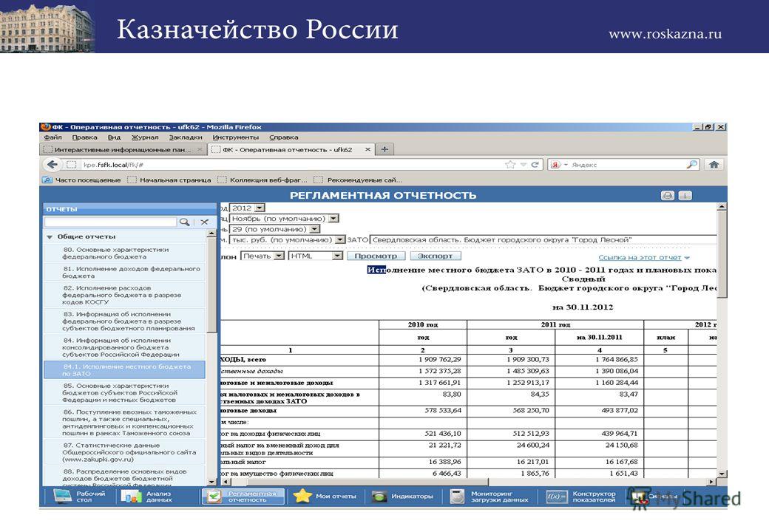Open the Индикаторы section
769x532 pixels.
point(402,497)
